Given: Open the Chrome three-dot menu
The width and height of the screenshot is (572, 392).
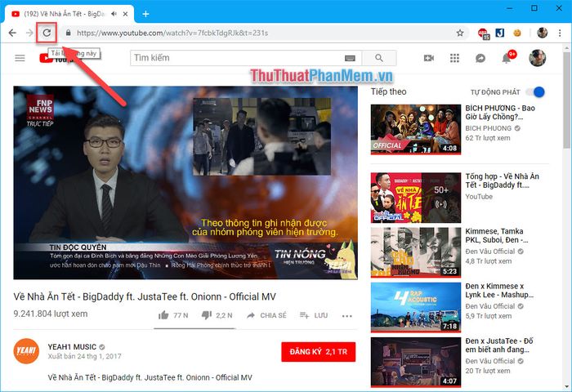Looking at the screenshot, I should click(x=560, y=33).
